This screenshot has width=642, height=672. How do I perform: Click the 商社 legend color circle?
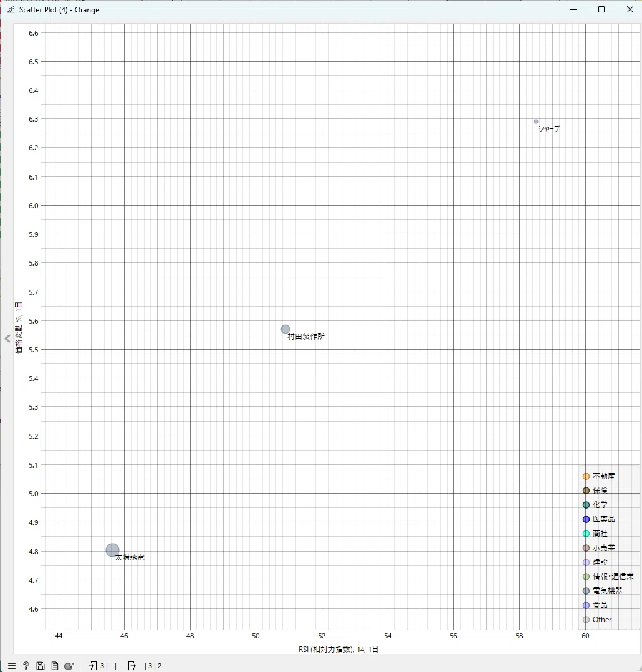[x=587, y=534]
